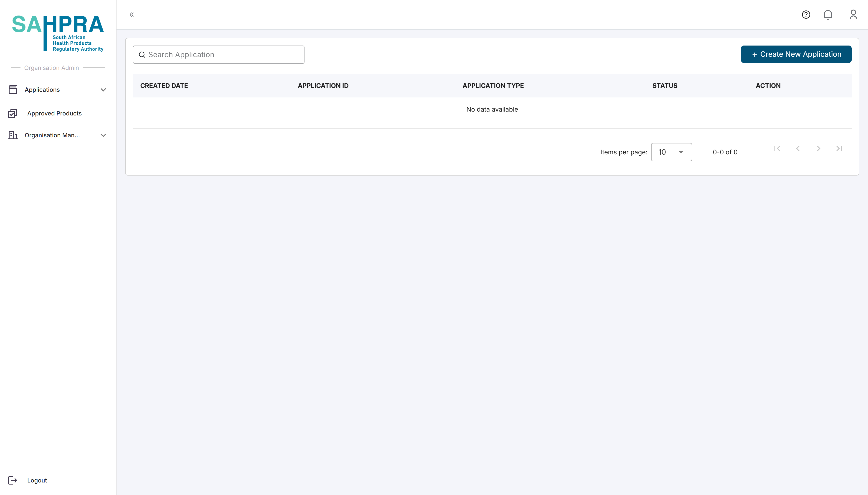This screenshot has width=868, height=495.
Task: Go to first page of results
Action: point(777,148)
